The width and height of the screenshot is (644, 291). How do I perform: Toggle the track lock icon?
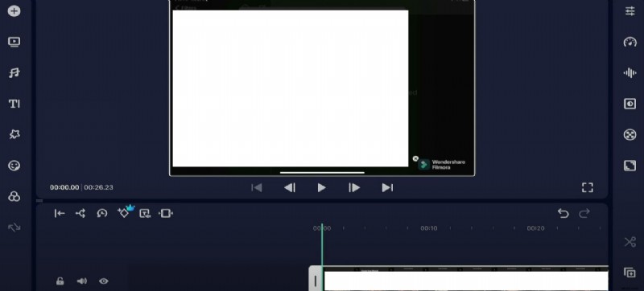pos(60,281)
